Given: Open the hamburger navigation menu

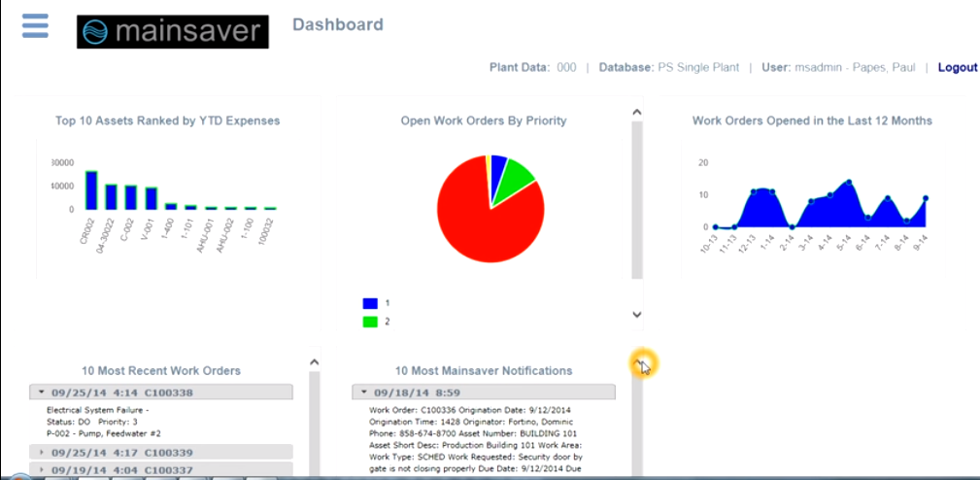Looking at the screenshot, I should click(x=35, y=25).
